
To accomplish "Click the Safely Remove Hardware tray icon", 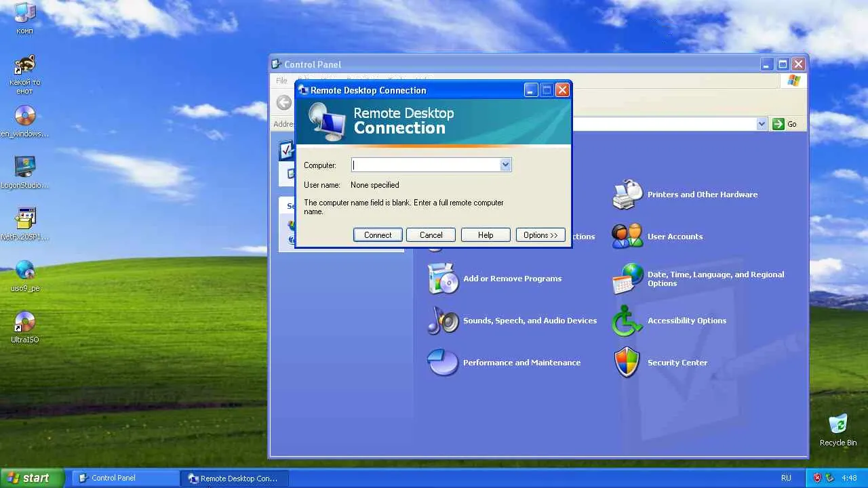I will (x=829, y=478).
